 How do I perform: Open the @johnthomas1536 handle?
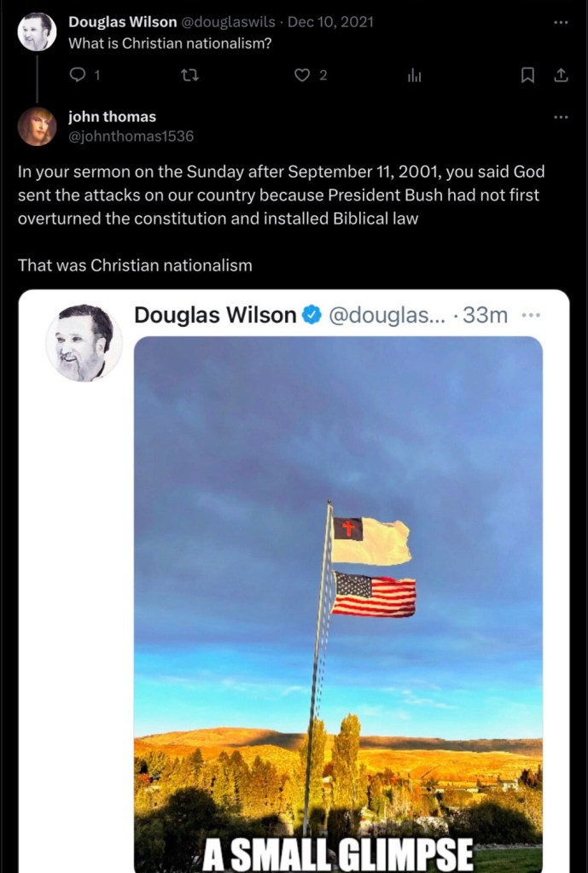click(131, 136)
